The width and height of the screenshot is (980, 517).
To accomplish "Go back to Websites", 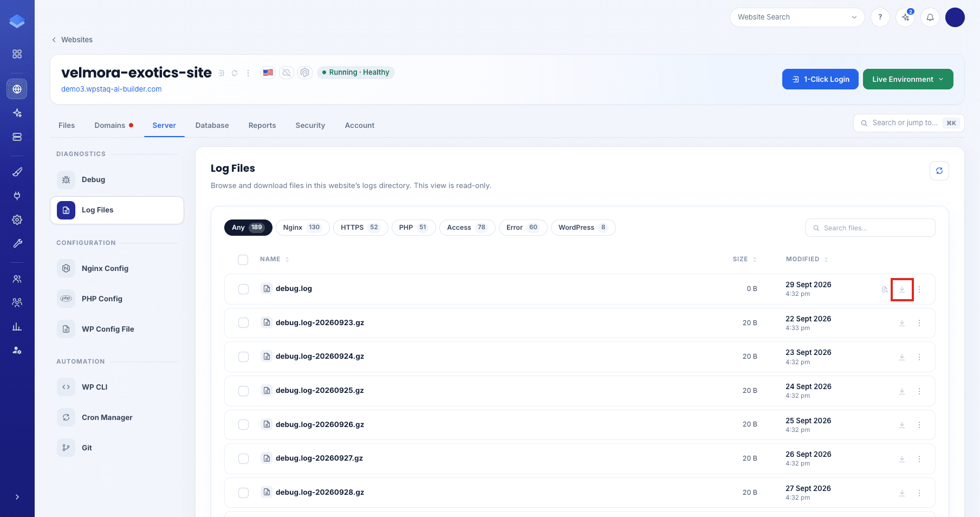I will click(72, 40).
